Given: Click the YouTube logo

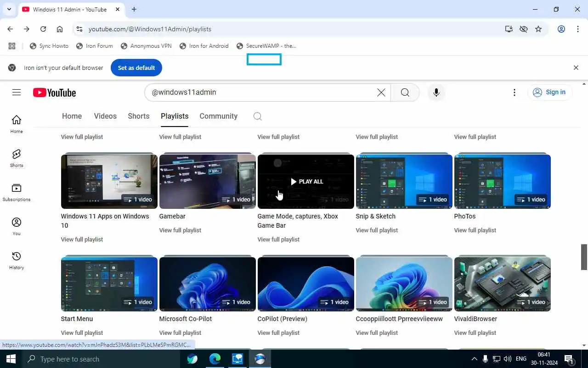Looking at the screenshot, I should tap(54, 92).
